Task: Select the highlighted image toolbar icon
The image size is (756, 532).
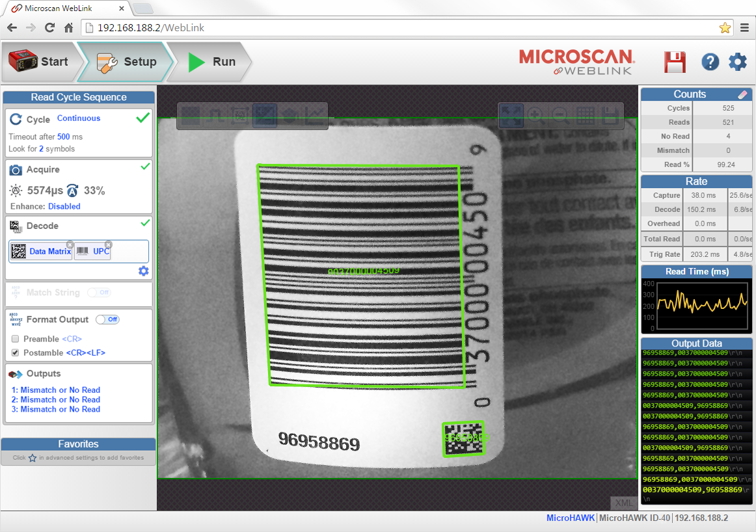Action: 265,116
